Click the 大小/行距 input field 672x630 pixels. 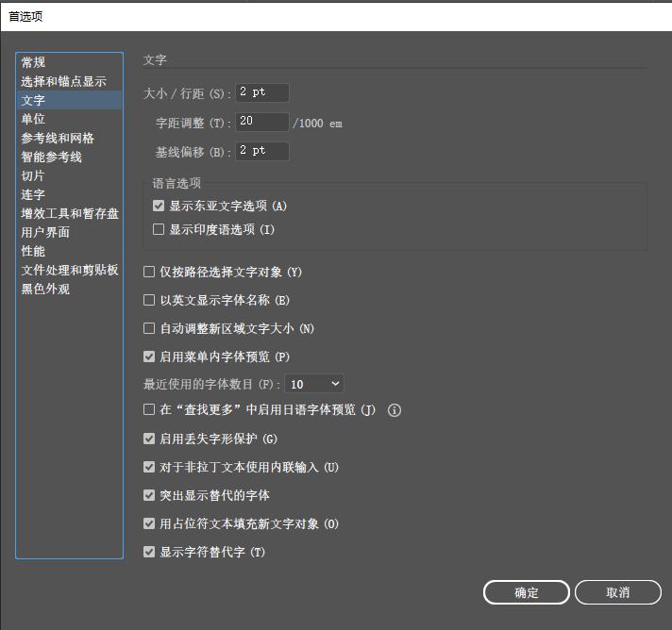coord(262,92)
